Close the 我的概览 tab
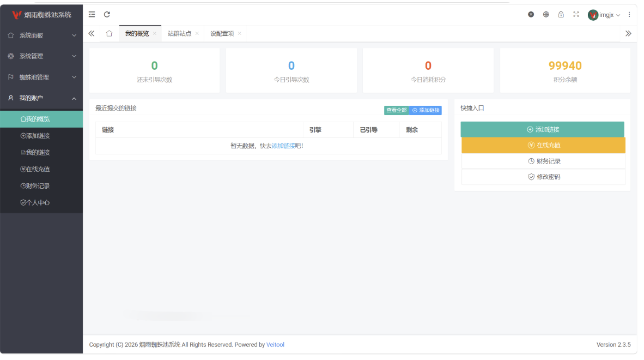 tap(155, 34)
